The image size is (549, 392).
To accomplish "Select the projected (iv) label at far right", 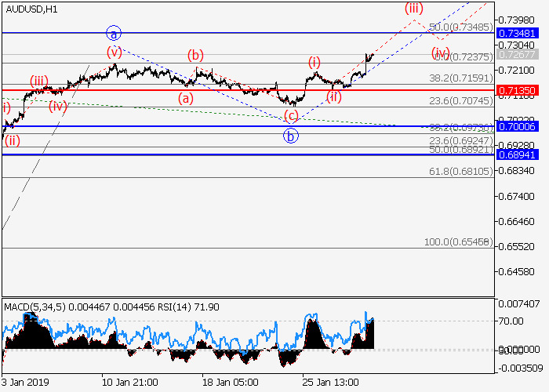I will (441, 54).
